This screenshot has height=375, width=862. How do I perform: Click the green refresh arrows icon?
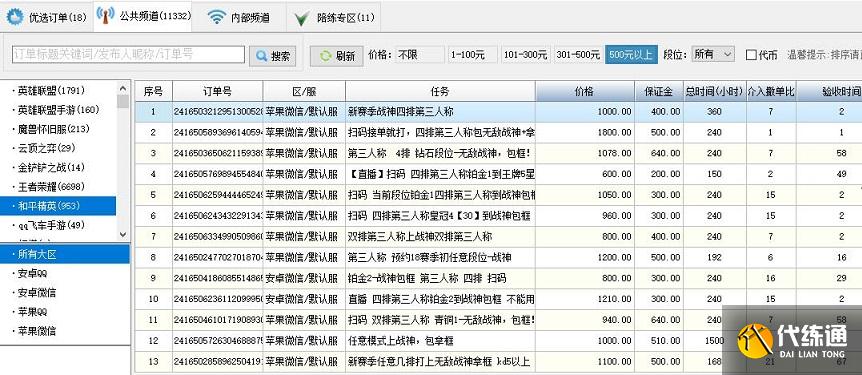click(326, 56)
